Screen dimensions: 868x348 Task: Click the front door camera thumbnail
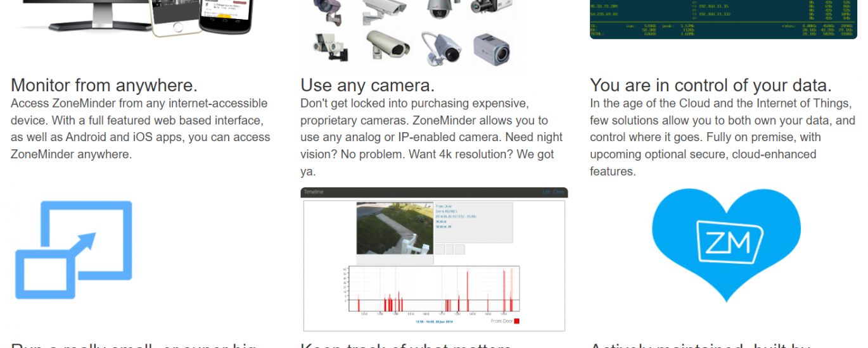click(395, 228)
